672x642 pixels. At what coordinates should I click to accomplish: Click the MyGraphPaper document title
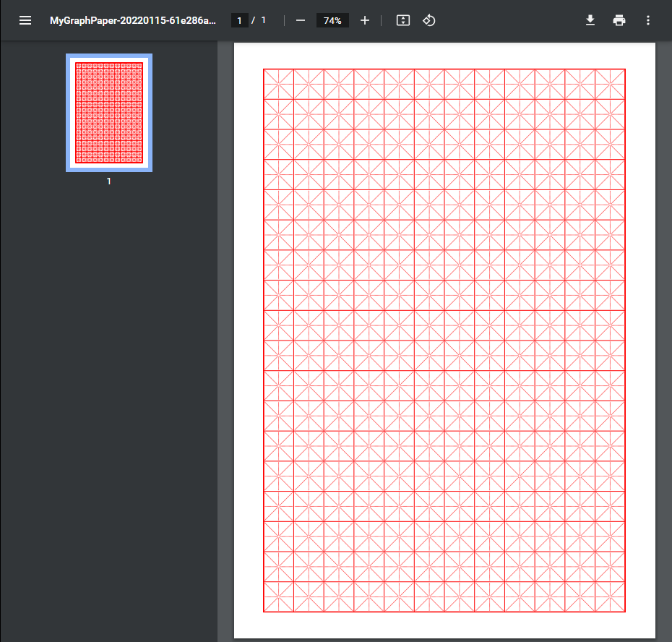tap(133, 20)
